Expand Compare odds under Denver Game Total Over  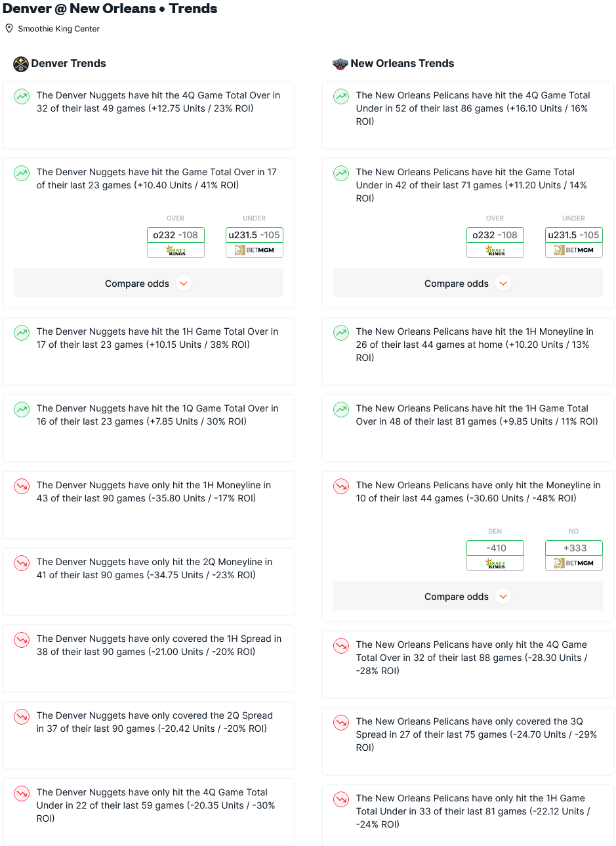[148, 284]
